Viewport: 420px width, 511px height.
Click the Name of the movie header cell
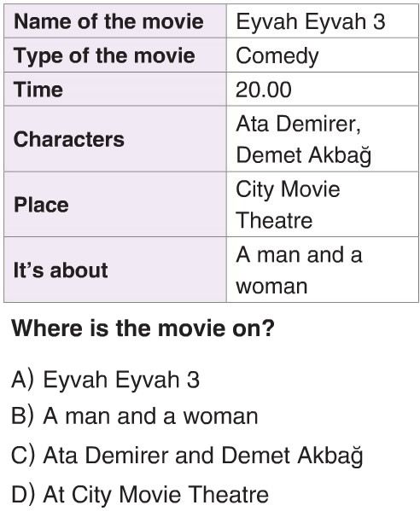tap(115, 21)
